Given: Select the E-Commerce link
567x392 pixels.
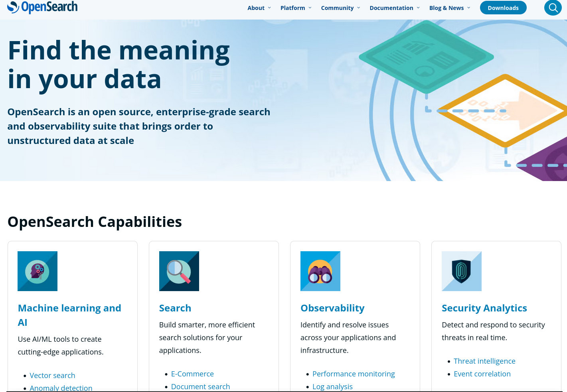Looking at the screenshot, I should [x=192, y=374].
